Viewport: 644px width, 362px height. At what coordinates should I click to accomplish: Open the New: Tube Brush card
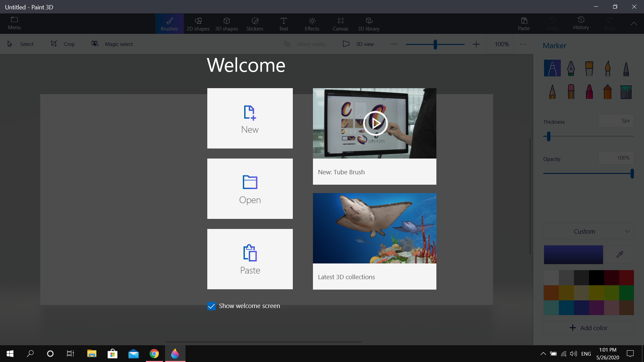tap(375, 136)
